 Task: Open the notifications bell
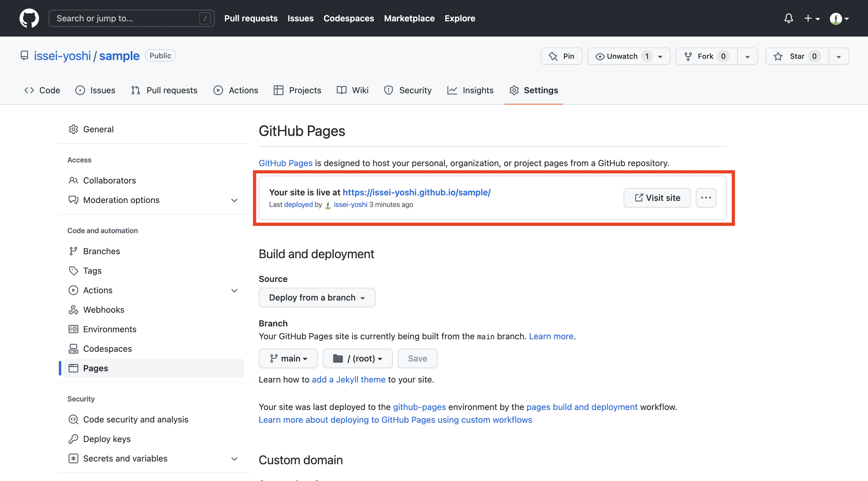(x=788, y=18)
